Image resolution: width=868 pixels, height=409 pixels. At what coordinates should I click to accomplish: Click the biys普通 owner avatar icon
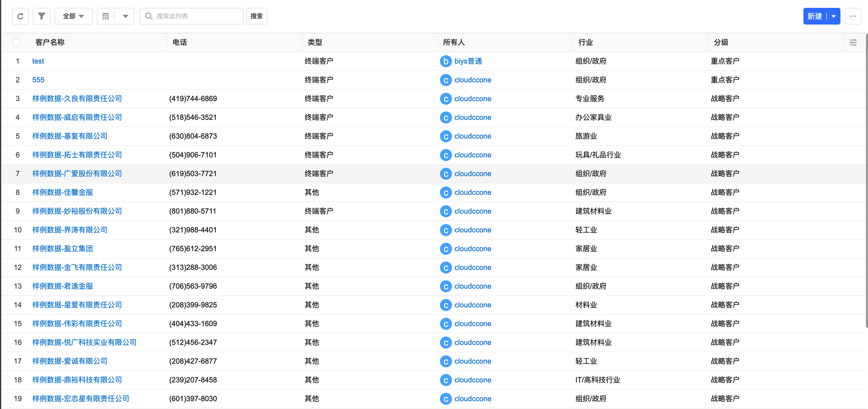pyautogui.click(x=446, y=61)
